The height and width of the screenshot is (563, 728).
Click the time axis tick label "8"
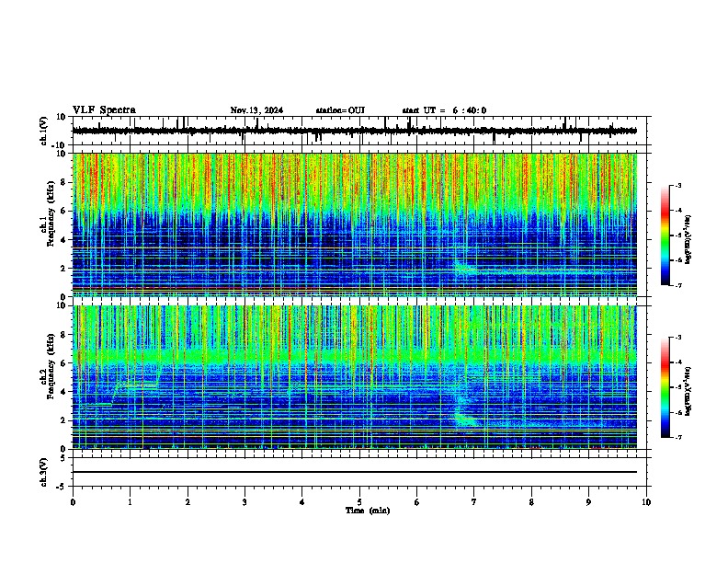[x=531, y=502]
